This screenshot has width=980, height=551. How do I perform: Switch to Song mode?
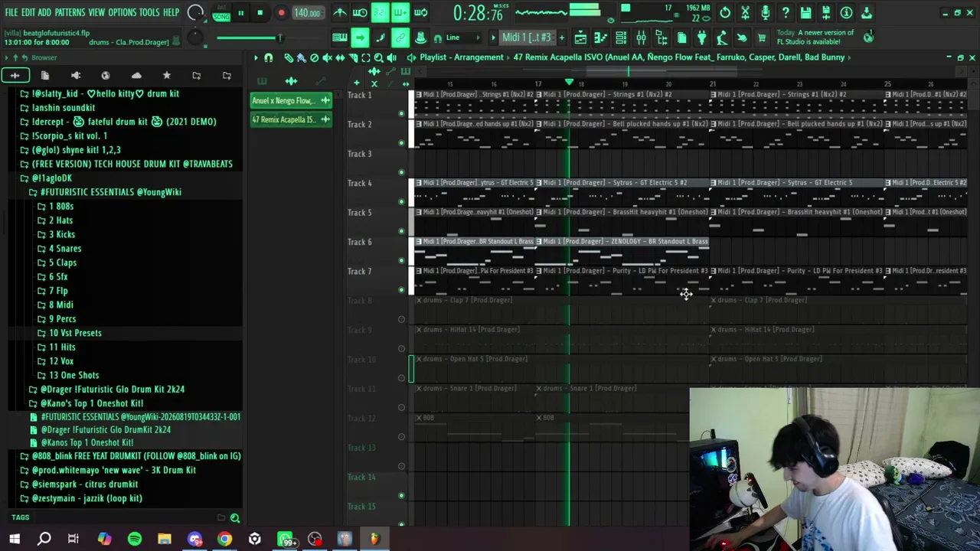[221, 16]
